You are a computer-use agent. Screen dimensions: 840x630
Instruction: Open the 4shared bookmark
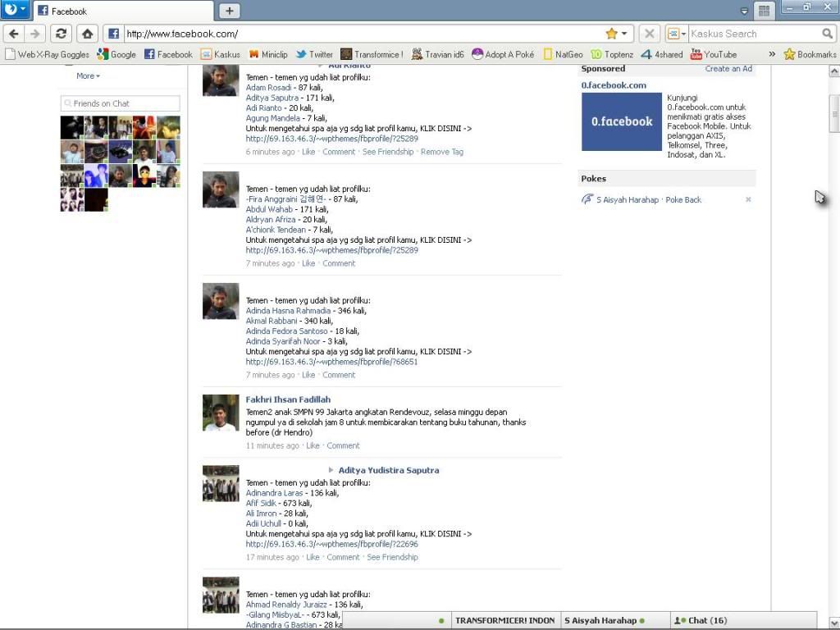click(x=662, y=54)
